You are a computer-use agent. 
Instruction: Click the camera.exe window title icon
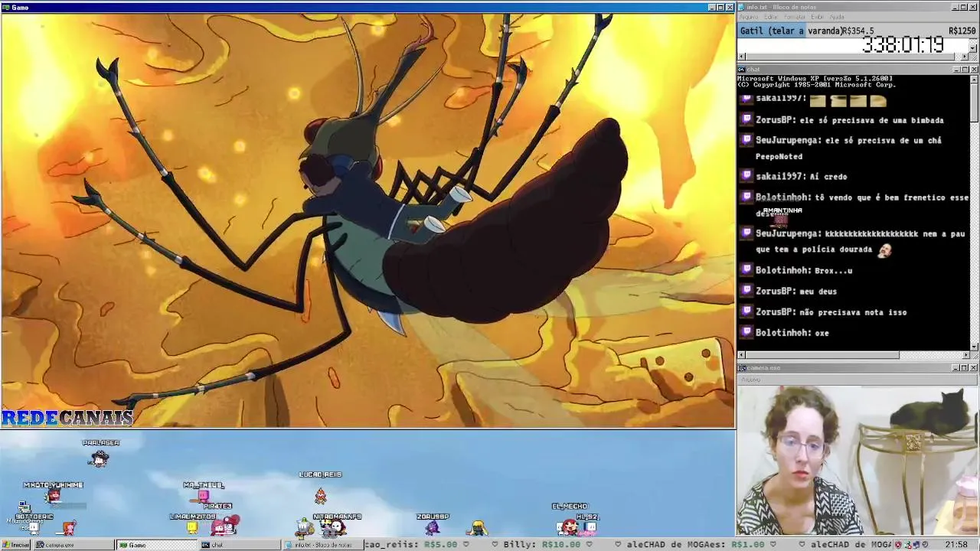[x=742, y=368]
